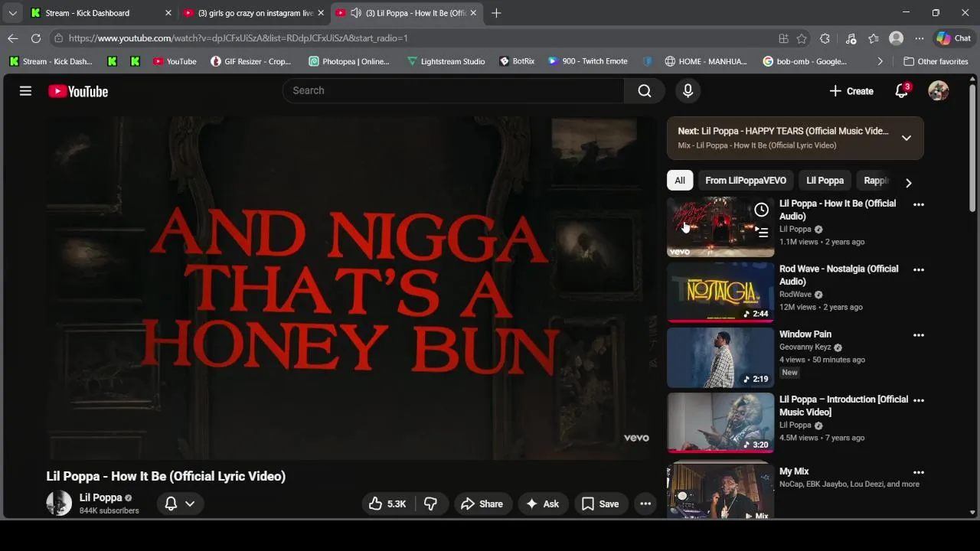980x551 pixels.
Task: Click the Create button
Action: (x=851, y=91)
